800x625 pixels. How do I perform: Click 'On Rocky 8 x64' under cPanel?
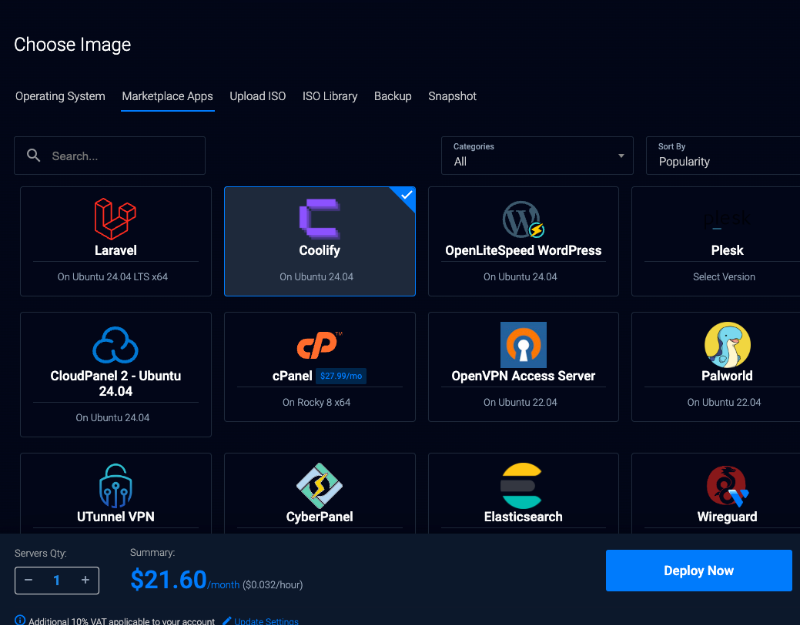click(316, 402)
